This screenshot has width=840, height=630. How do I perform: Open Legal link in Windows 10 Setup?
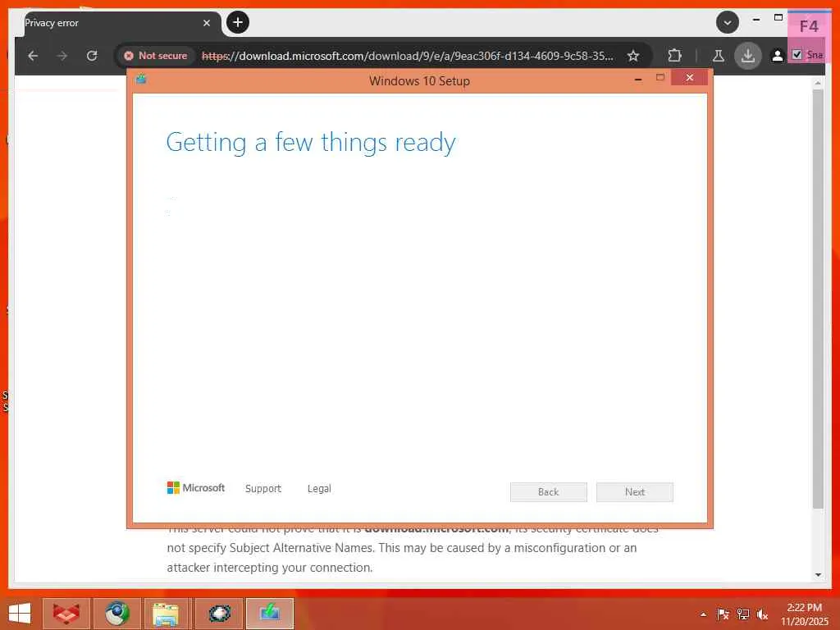click(x=319, y=489)
